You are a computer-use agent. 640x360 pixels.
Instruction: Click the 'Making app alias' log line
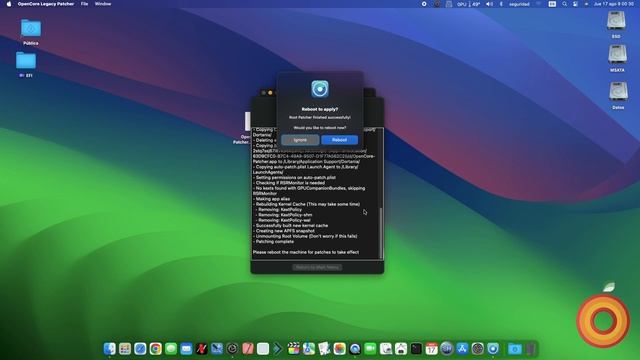tap(273, 199)
